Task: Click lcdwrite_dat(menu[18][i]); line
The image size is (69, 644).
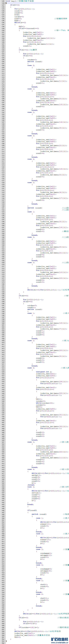Action: point(54,323)
